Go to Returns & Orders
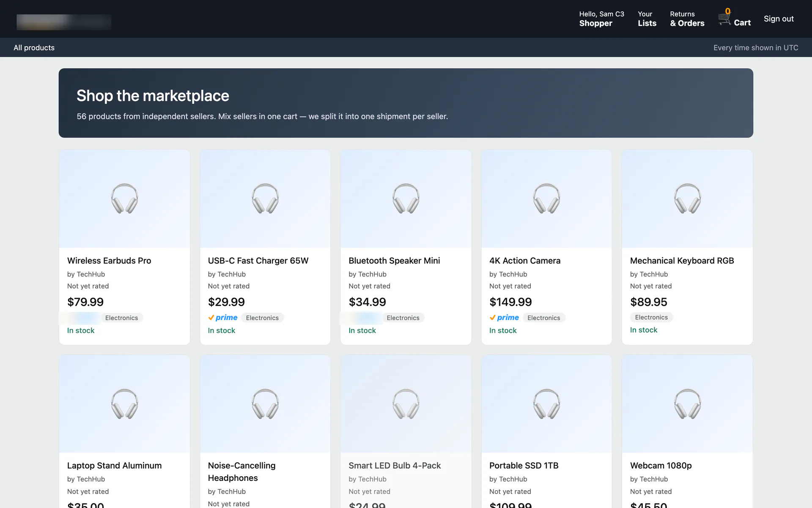812x508 pixels. (x=687, y=19)
